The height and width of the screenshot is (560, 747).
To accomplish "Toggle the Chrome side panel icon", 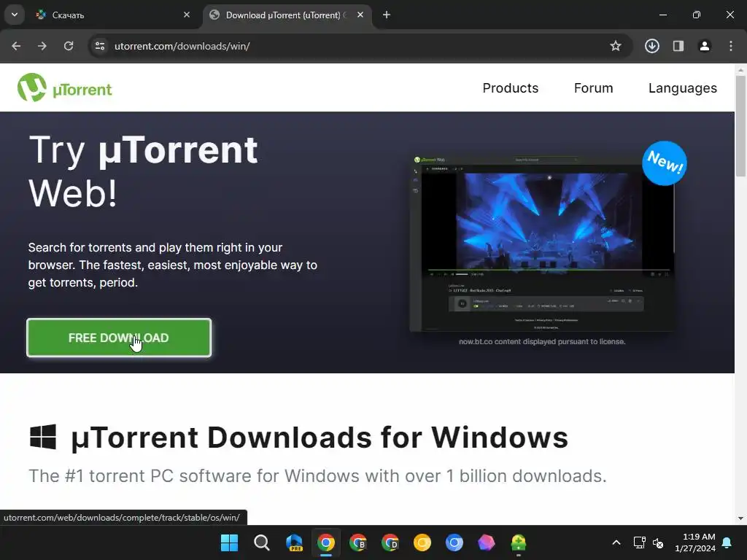I will pos(678,46).
